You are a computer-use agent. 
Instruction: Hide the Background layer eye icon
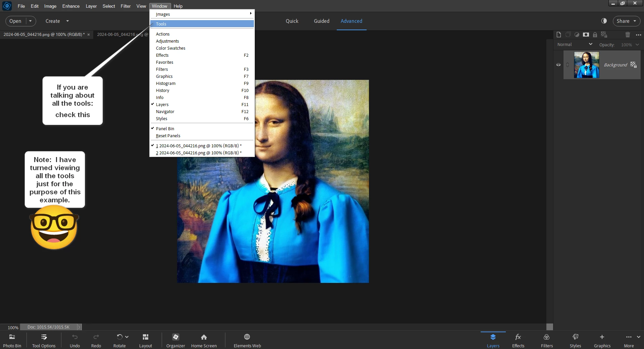558,65
